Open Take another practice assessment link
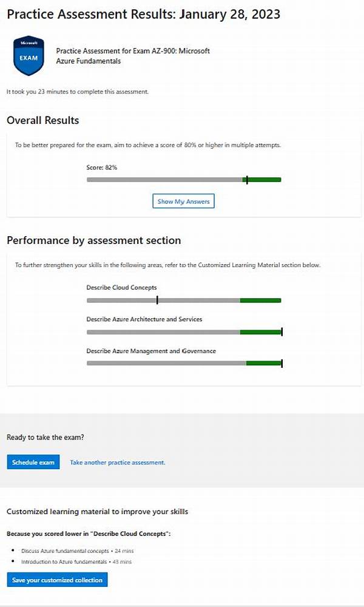This screenshot has width=364, height=607. pyautogui.click(x=117, y=463)
